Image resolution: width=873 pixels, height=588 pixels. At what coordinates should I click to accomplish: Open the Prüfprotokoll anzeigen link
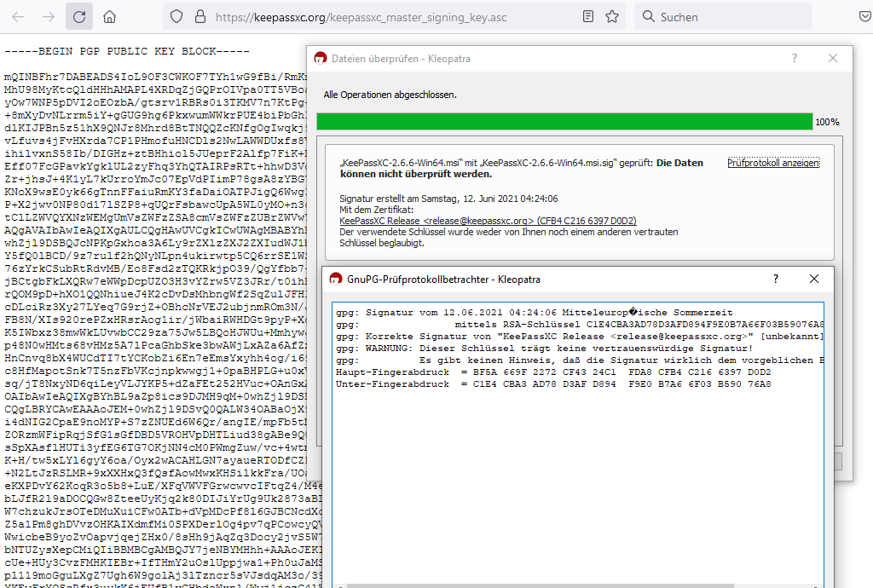click(x=774, y=163)
